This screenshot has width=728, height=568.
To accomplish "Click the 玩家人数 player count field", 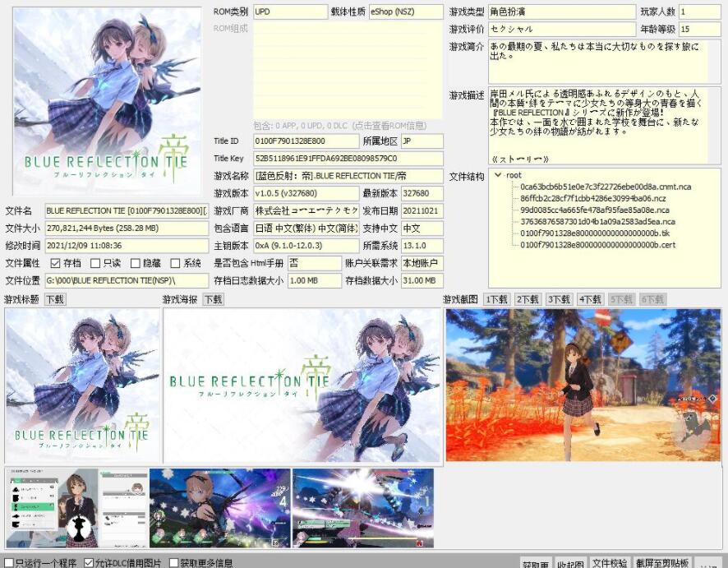I will 700,12.
